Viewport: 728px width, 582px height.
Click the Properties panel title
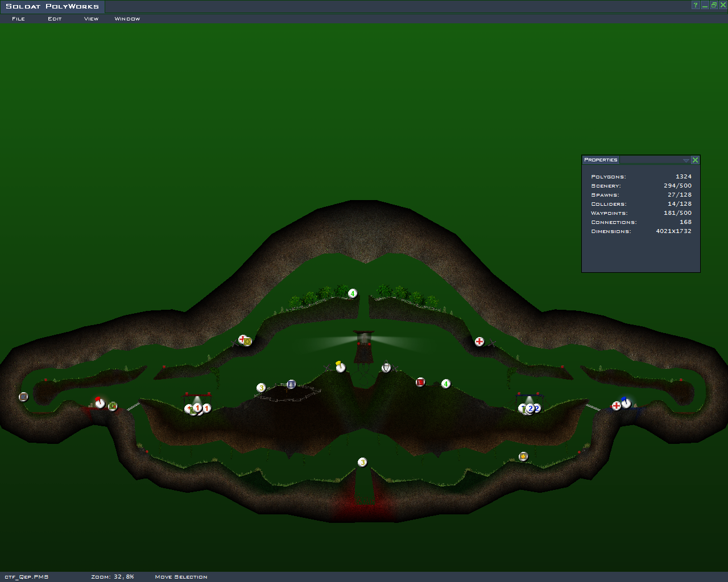(x=601, y=160)
